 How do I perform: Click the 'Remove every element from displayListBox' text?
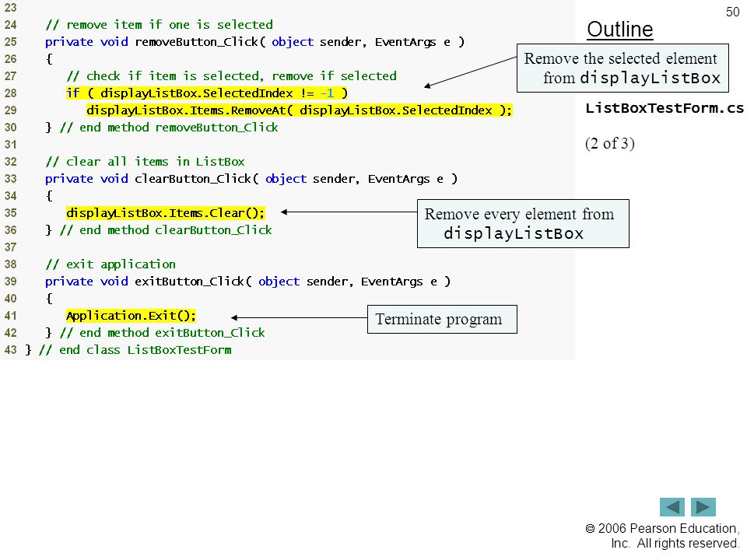click(x=519, y=224)
